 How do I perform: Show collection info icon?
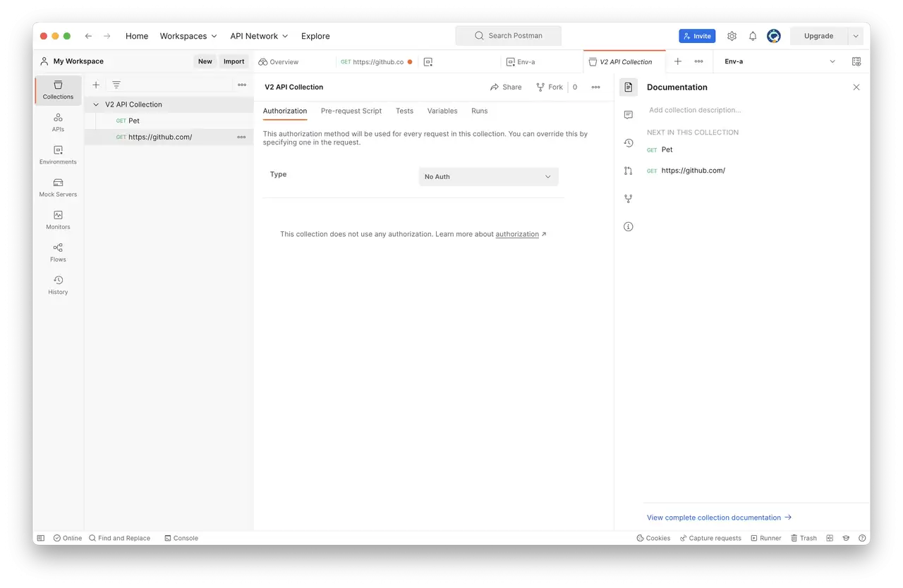(629, 226)
